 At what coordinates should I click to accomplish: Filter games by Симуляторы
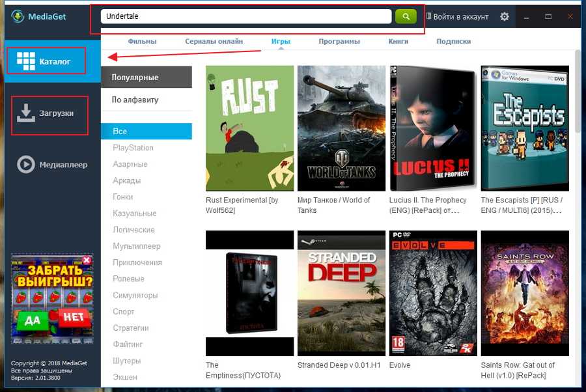point(135,295)
